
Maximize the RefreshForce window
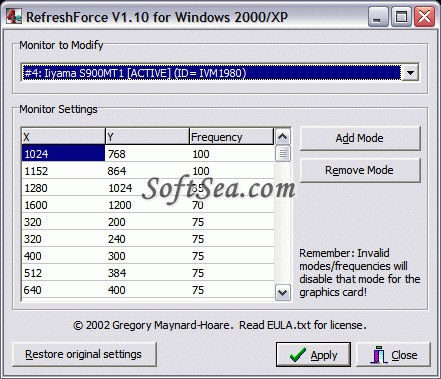pos(401,16)
